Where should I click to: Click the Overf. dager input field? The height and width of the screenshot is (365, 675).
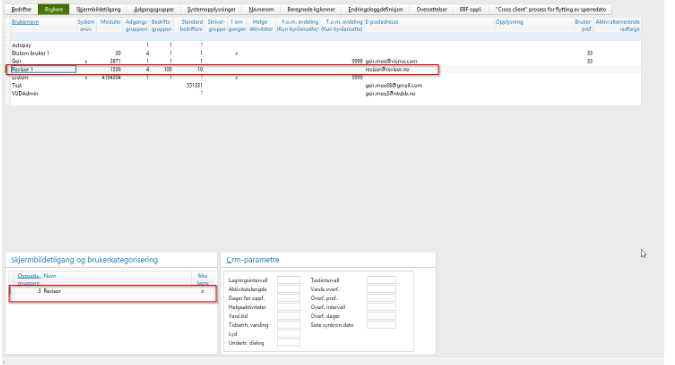pyautogui.click(x=381, y=316)
